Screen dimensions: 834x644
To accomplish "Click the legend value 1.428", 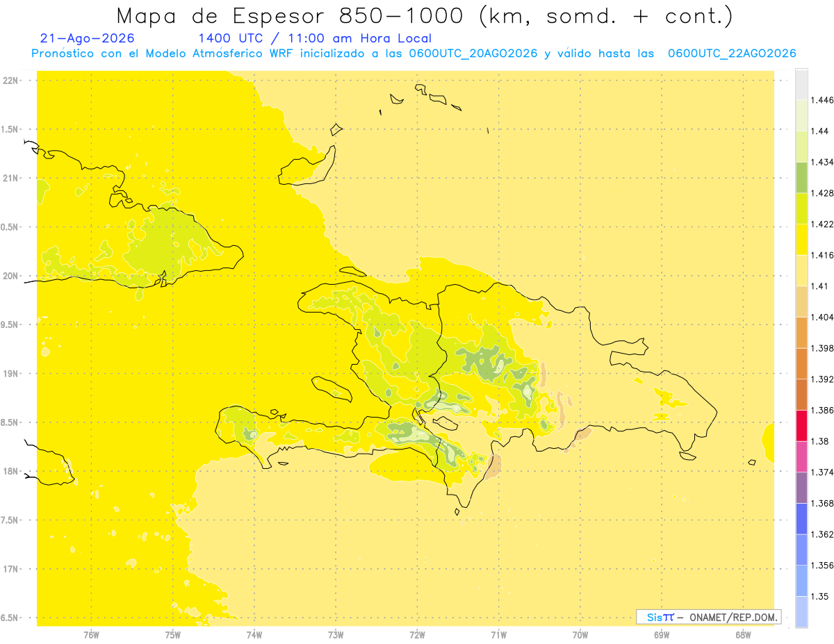I will (822, 193).
